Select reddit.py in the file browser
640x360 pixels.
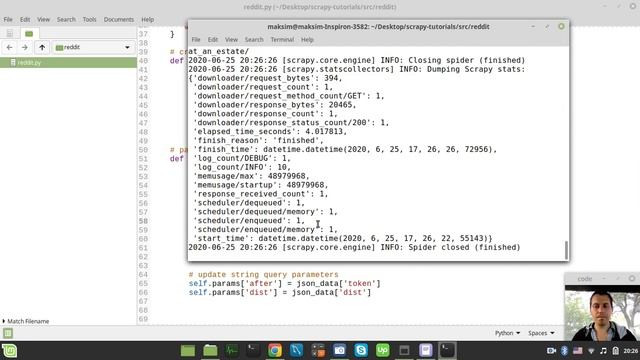pyautogui.click(x=68, y=62)
